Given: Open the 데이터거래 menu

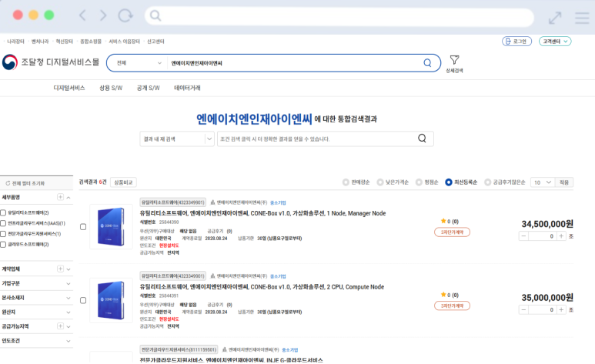Looking at the screenshot, I should [x=187, y=88].
